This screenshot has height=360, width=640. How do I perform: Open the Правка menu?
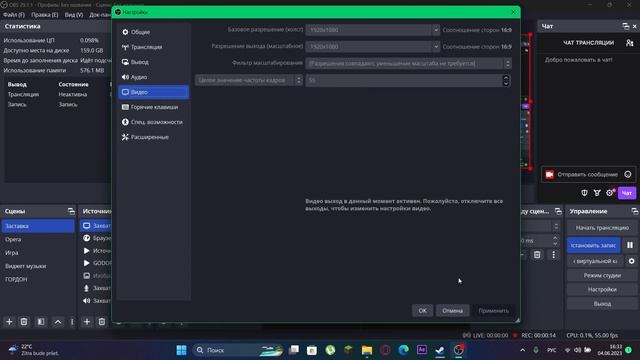[x=44, y=15]
